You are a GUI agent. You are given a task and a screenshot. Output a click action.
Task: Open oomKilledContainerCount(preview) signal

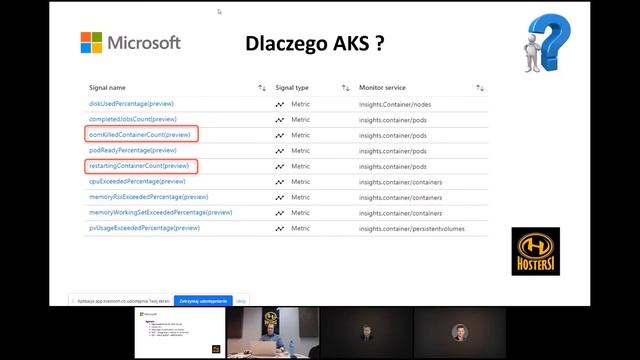point(140,135)
